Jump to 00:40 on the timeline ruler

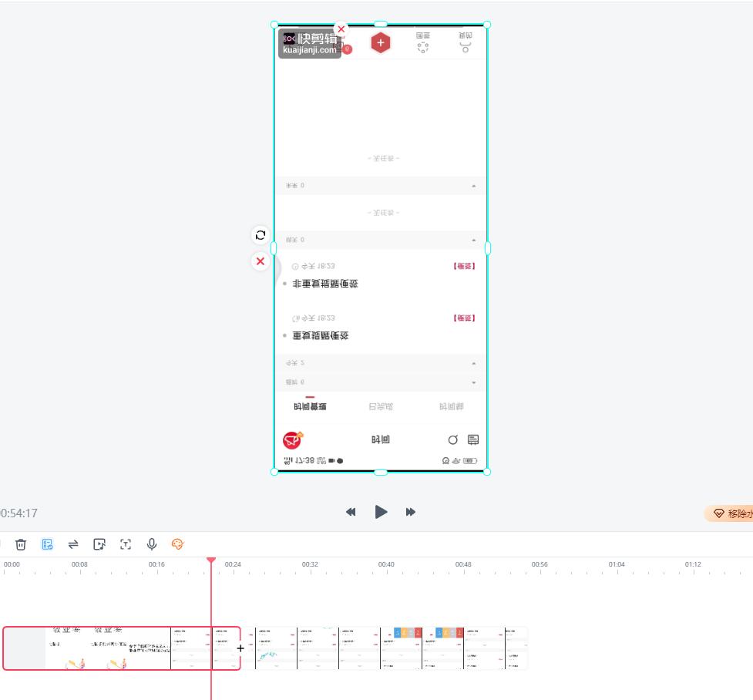coord(386,564)
